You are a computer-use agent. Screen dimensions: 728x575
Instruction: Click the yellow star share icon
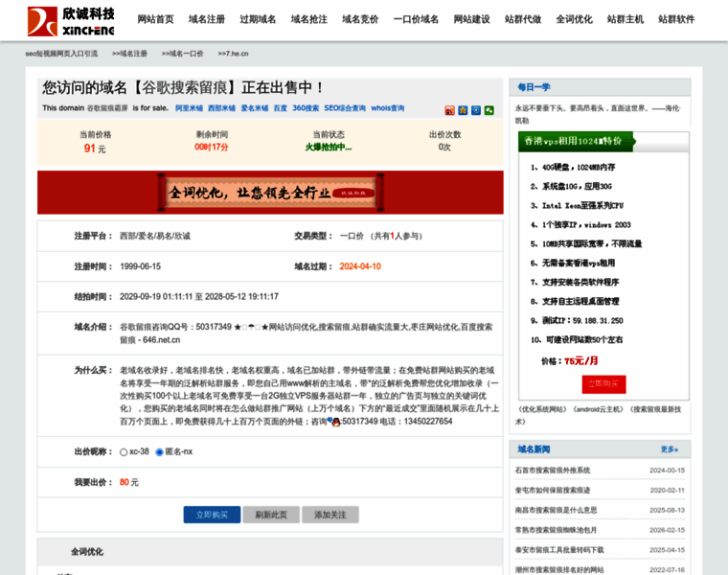coord(464,110)
